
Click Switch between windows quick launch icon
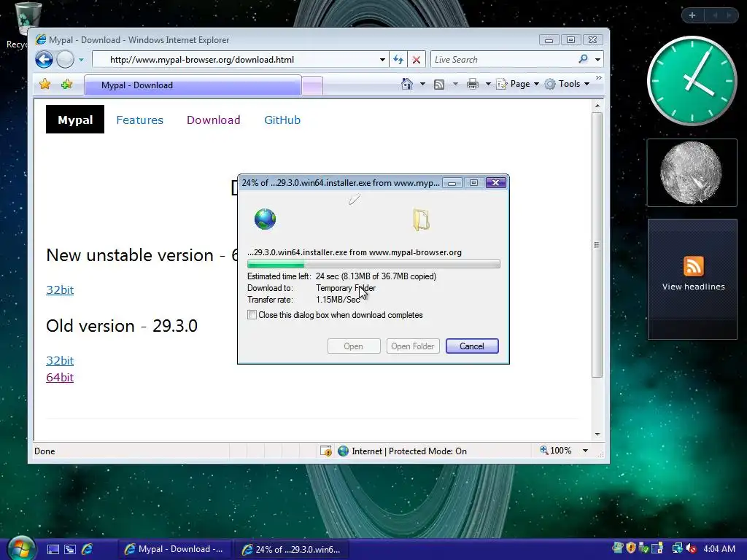pos(70,550)
